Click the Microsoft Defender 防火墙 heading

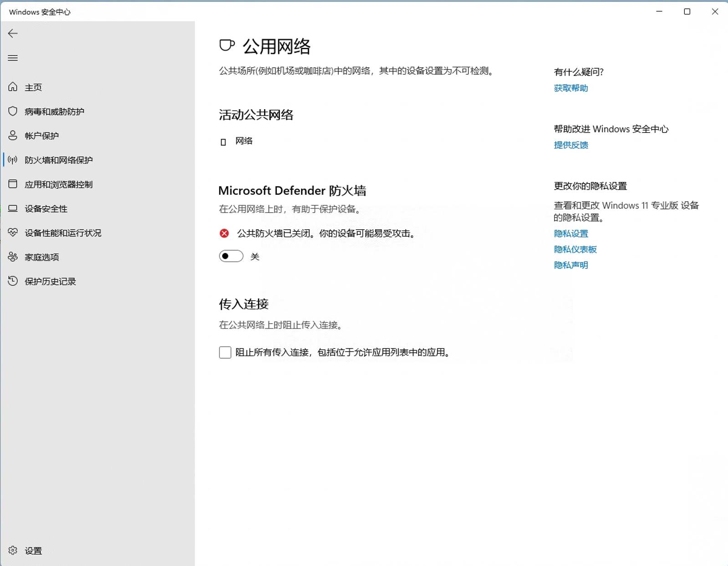click(292, 190)
